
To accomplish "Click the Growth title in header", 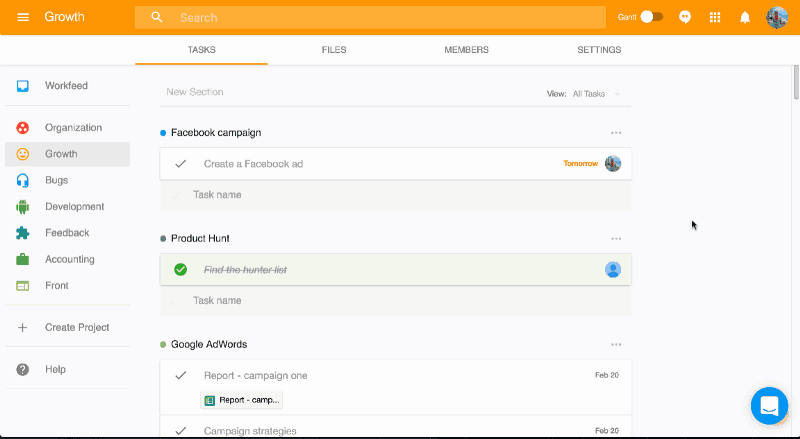I will (64, 17).
